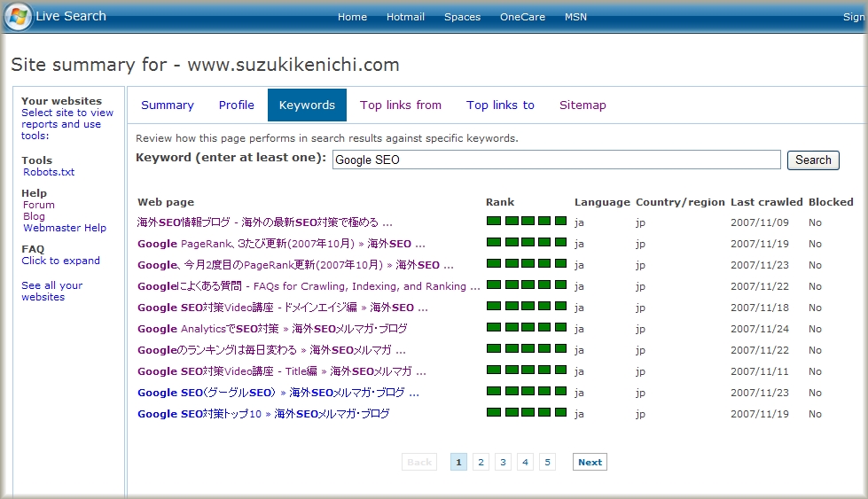The width and height of the screenshot is (868, 499).
Task: Open Google SEO(グーグルSEO) result link
Action: 278,393
